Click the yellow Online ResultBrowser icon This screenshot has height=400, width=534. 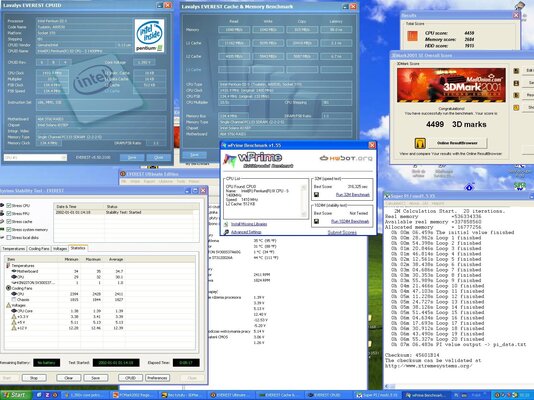[420, 143]
